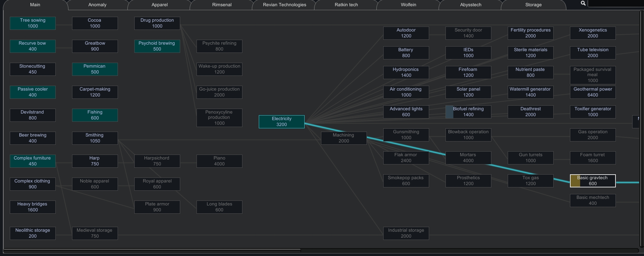
Task: Select the Basic gravtech research node
Action: click(593, 181)
